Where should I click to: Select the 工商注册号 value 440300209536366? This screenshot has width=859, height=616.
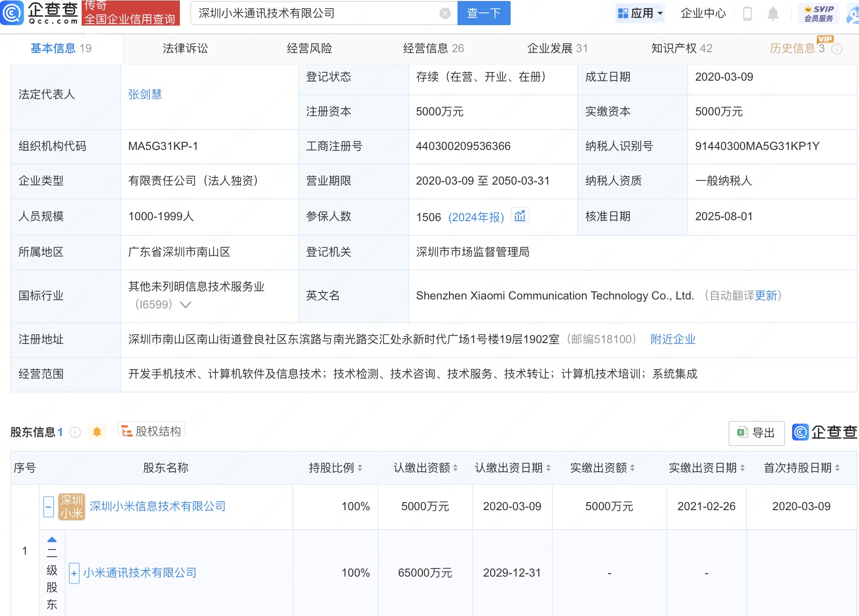(x=463, y=146)
